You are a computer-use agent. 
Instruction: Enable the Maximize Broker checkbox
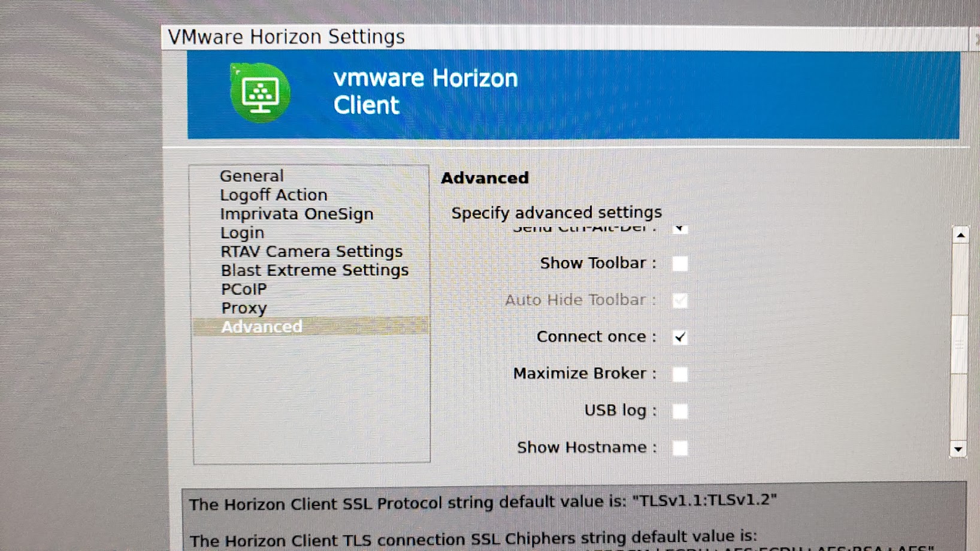pos(679,373)
